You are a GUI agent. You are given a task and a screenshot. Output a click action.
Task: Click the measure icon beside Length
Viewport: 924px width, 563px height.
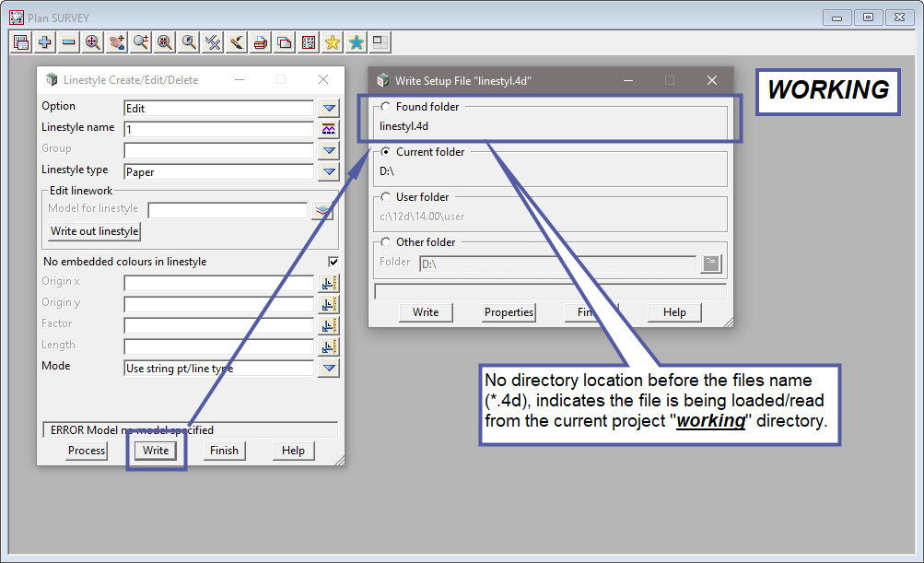tap(329, 347)
